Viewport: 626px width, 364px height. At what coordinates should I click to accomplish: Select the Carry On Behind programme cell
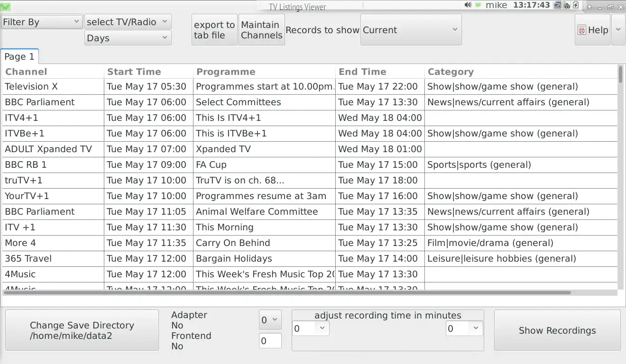pos(265,243)
